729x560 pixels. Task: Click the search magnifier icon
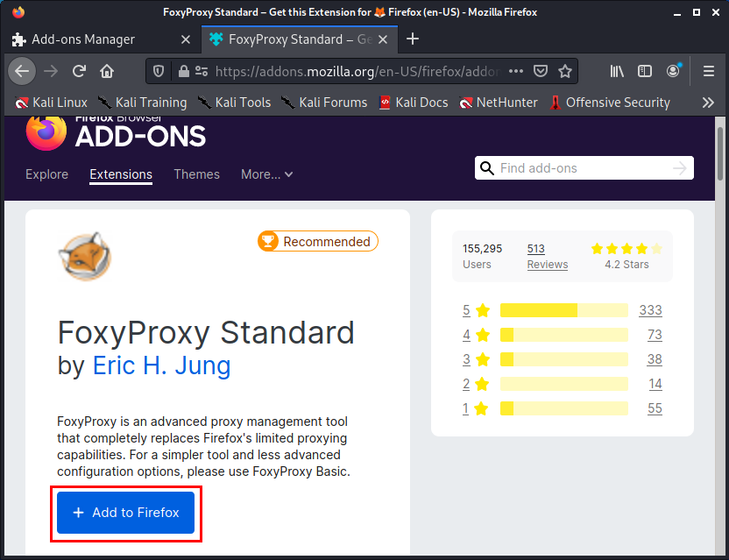tap(487, 168)
